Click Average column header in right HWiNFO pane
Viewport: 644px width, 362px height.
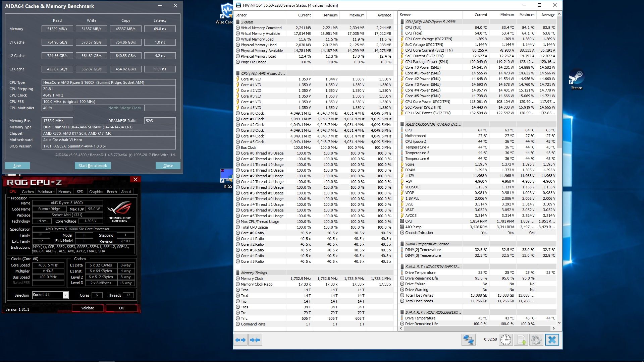[546, 15]
